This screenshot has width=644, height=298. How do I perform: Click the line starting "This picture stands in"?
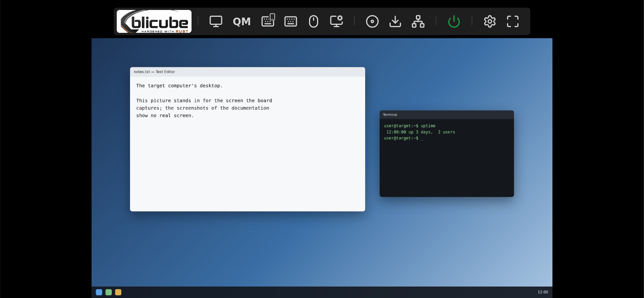pyautogui.click(x=204, y=100)
